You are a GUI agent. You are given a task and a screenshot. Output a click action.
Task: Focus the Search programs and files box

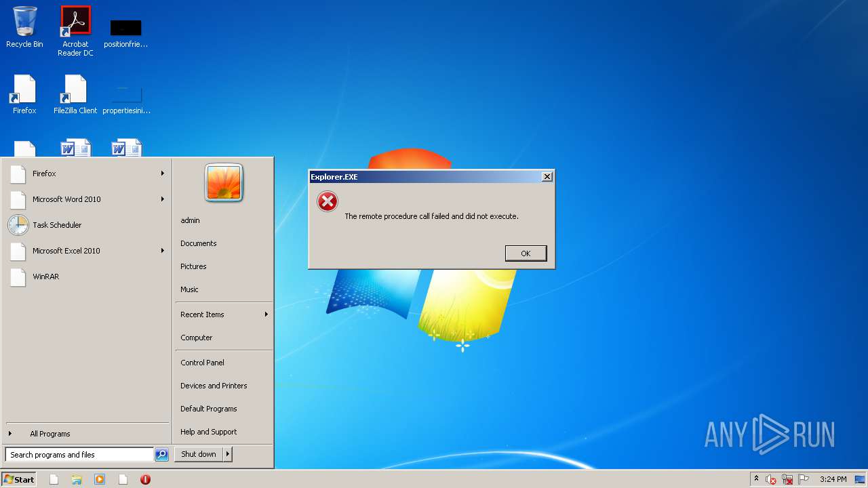(79, 455)
